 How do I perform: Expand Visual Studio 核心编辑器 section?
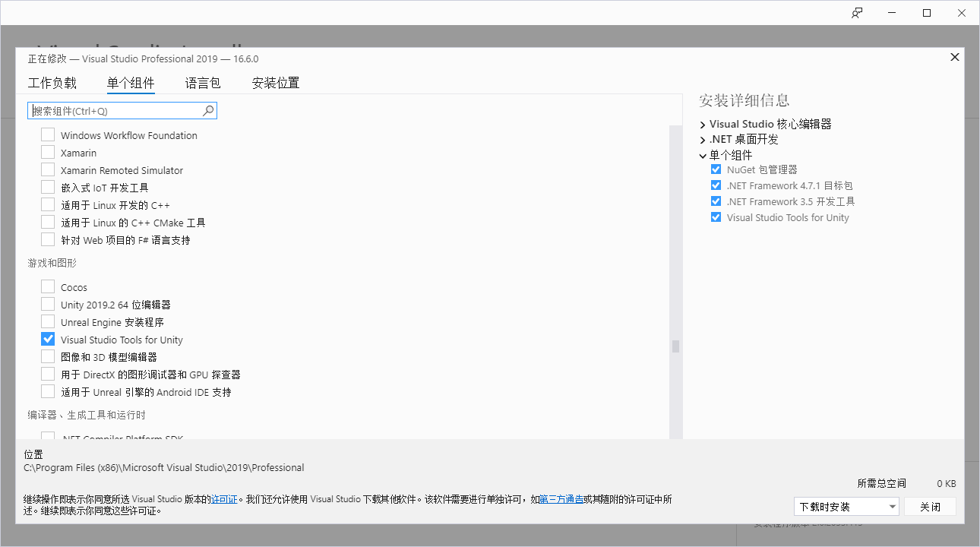click(x=703, y=125)
